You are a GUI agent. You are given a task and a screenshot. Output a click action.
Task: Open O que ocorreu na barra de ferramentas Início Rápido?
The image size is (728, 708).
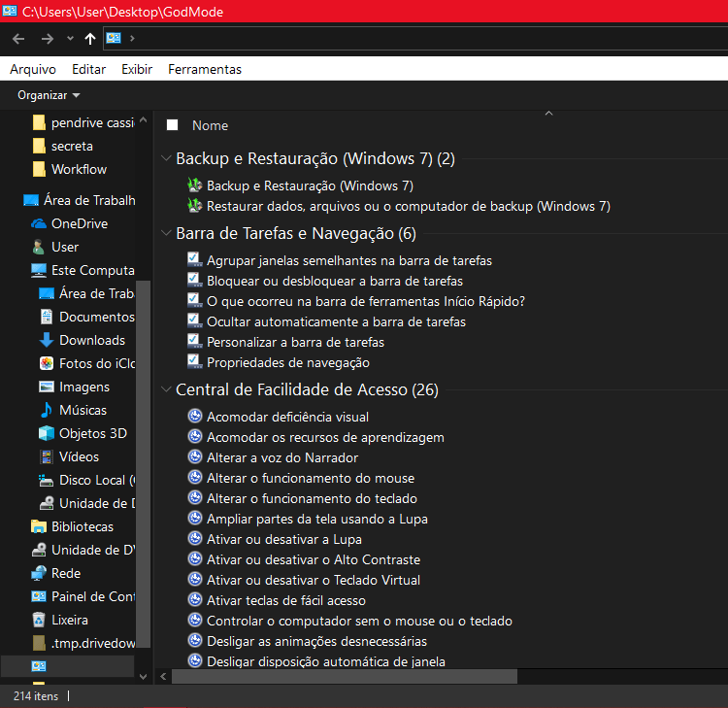(x=366, y=301)
